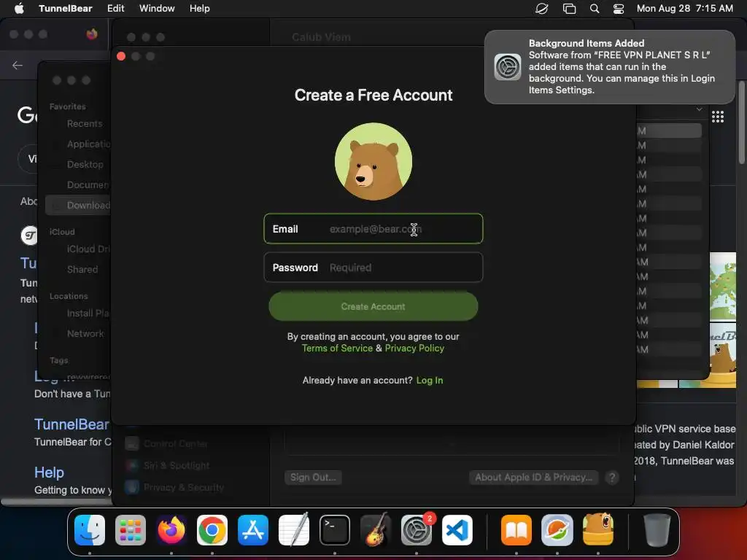Select Shared in Finder sidebar
747x560 pixels.
[x=82, y=270]
